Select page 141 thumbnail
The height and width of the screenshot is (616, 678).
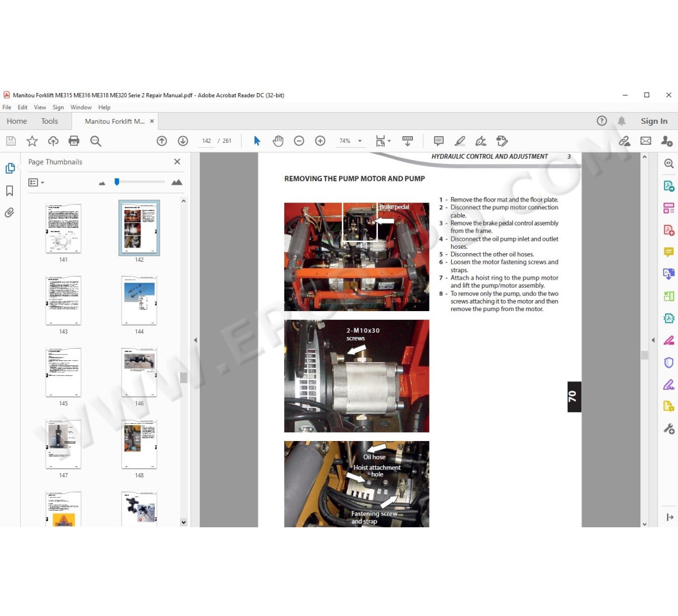pyautogui.click(x=63, y=229)
